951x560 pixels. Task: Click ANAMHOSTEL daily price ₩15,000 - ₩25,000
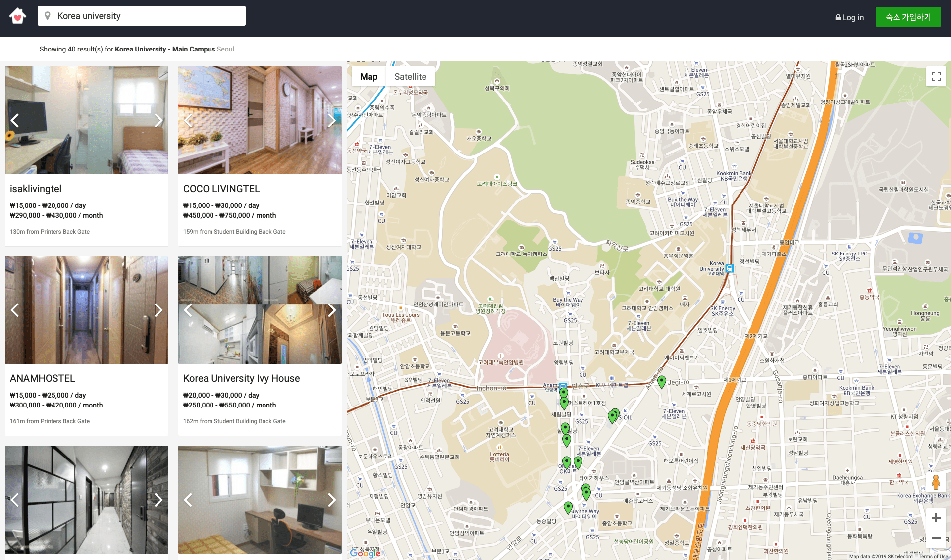pos(48,395)
